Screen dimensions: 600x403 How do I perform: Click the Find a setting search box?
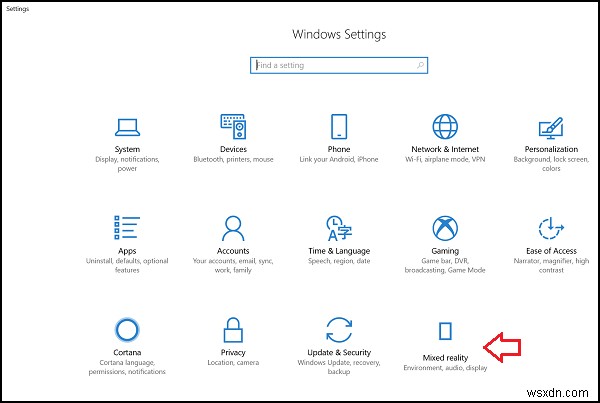tap(339, 66)
